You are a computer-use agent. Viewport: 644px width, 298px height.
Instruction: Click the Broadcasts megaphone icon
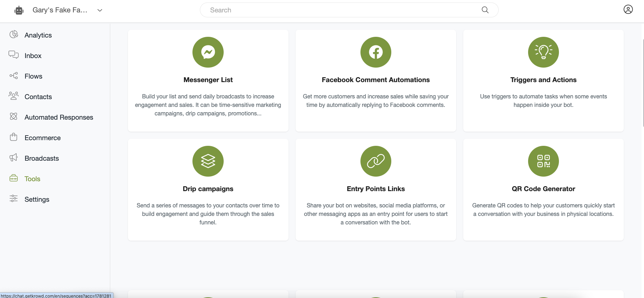pos(14,157)
